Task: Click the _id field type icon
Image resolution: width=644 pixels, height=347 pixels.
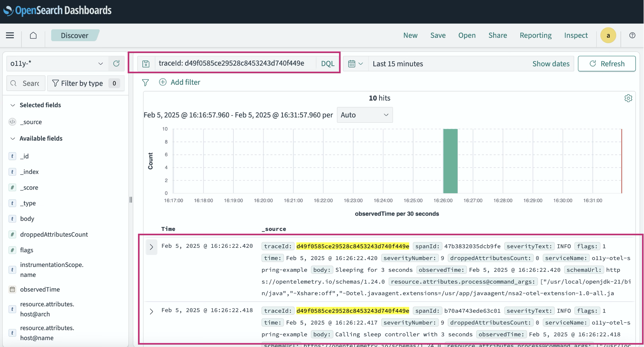Action: pos(12,156)
